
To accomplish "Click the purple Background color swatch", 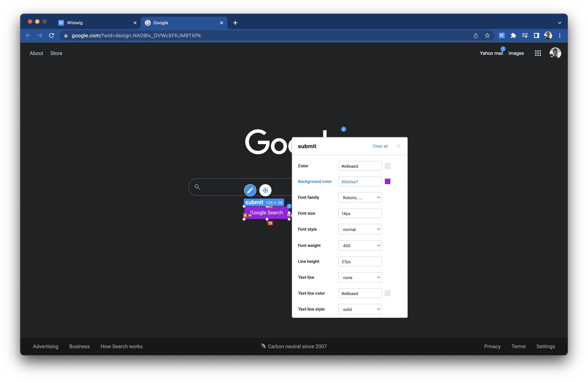I will pos(387,182).
